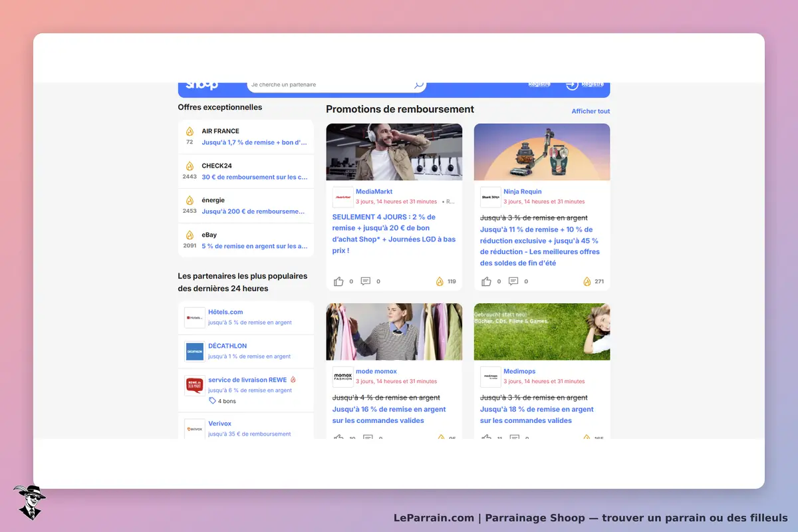798x532 pixels.
Task: Open 'service de livraison REWE' link
Action: pos(247,380)
